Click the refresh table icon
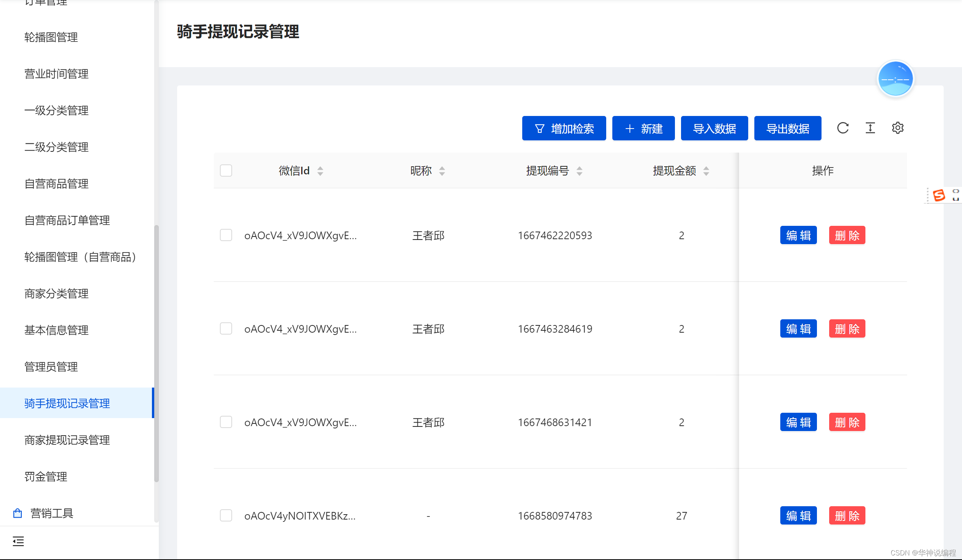The image size is (962, 560). pos(843,128)
